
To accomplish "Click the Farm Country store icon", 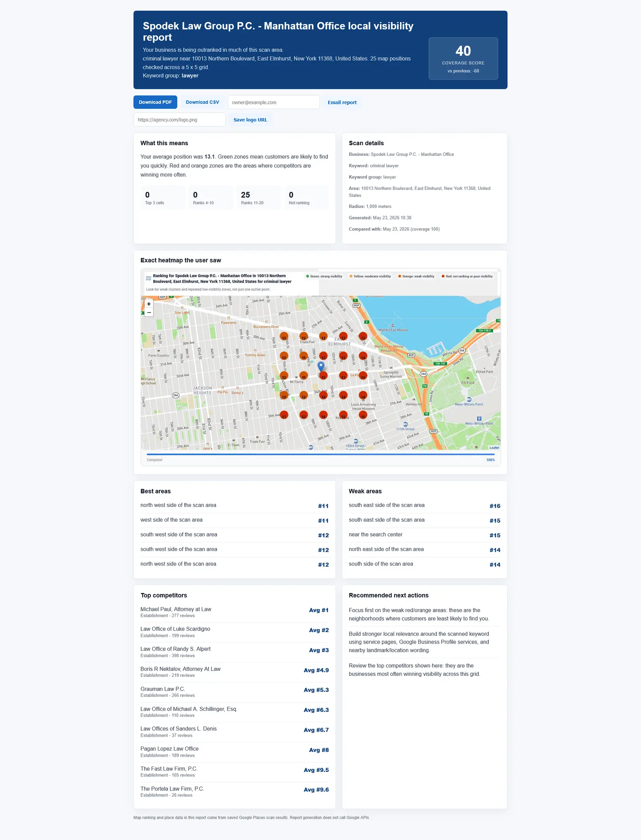I will 158,351.
